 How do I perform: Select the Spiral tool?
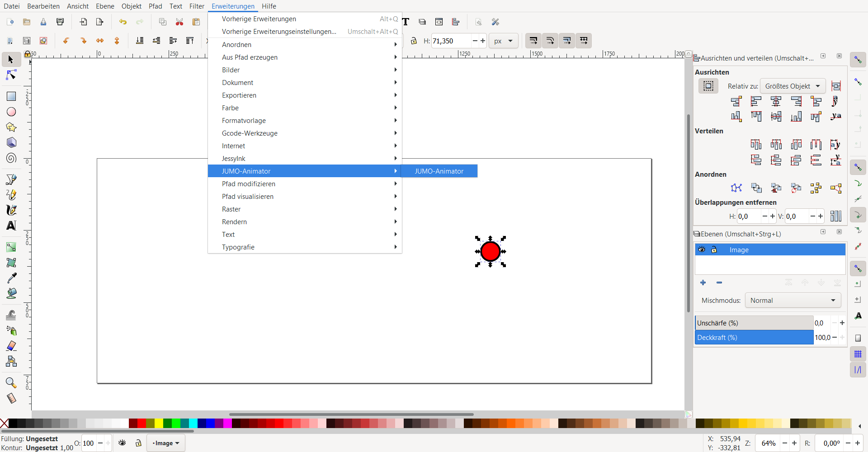click(11, 158)
